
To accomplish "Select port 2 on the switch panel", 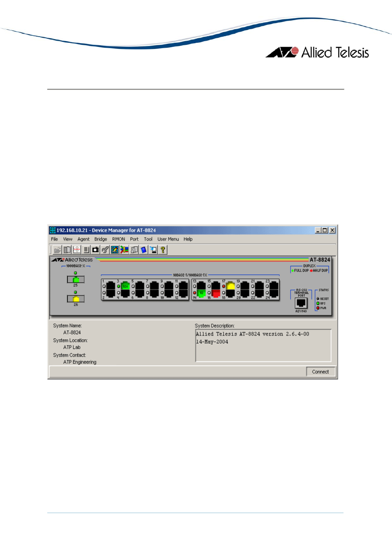I will (111, 293).
